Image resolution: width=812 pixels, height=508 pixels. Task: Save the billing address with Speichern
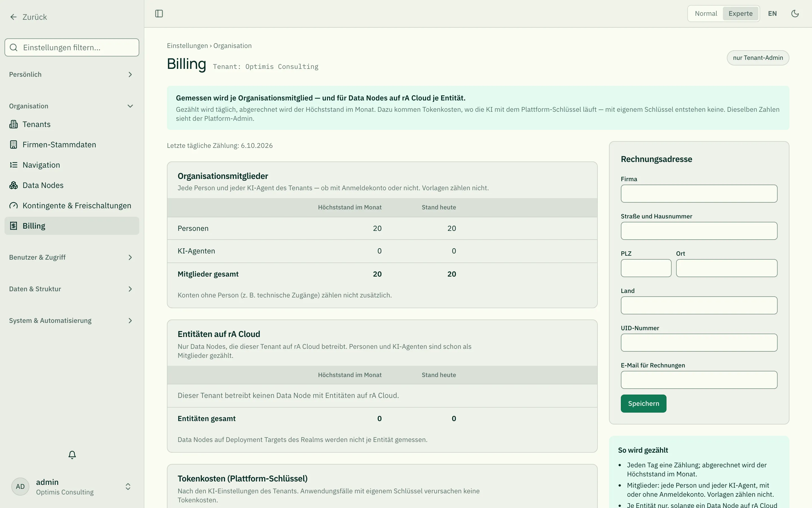pyautogui.click(x=643, y=404)
